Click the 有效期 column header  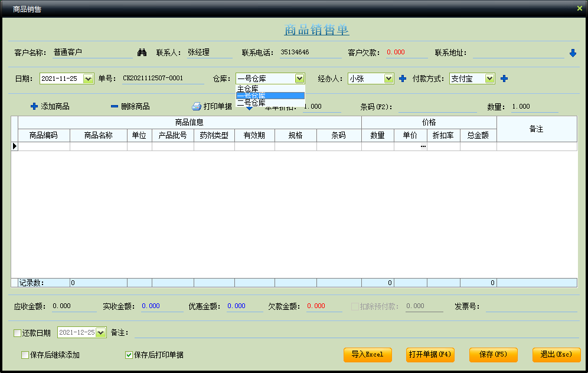[254, 135]
